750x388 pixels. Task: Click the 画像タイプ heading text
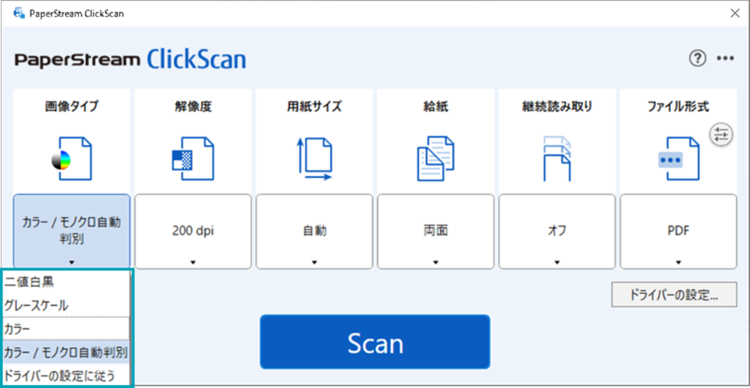[72, 107]
